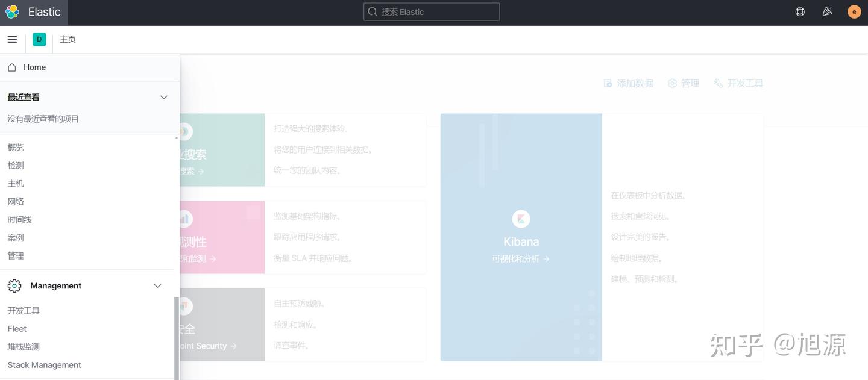The image size is (868, 380).
Task: Click the Management gear icon in the sidebar
Action: point(14,285)
